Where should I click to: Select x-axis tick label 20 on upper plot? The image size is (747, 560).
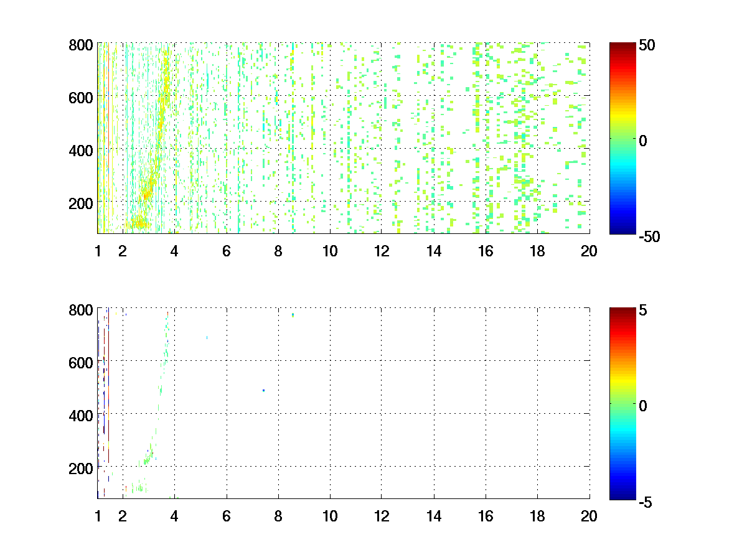pyautogui.click(x=589, y=251)
